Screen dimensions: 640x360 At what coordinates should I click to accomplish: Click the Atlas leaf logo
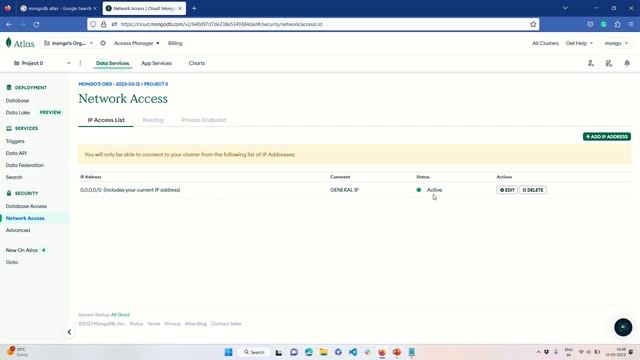9,43
